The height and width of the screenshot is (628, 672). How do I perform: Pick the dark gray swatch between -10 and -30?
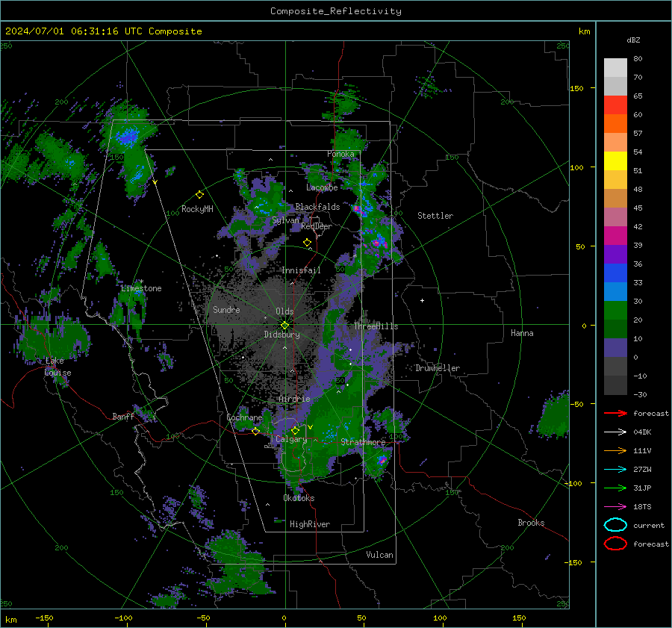[615, 385]
